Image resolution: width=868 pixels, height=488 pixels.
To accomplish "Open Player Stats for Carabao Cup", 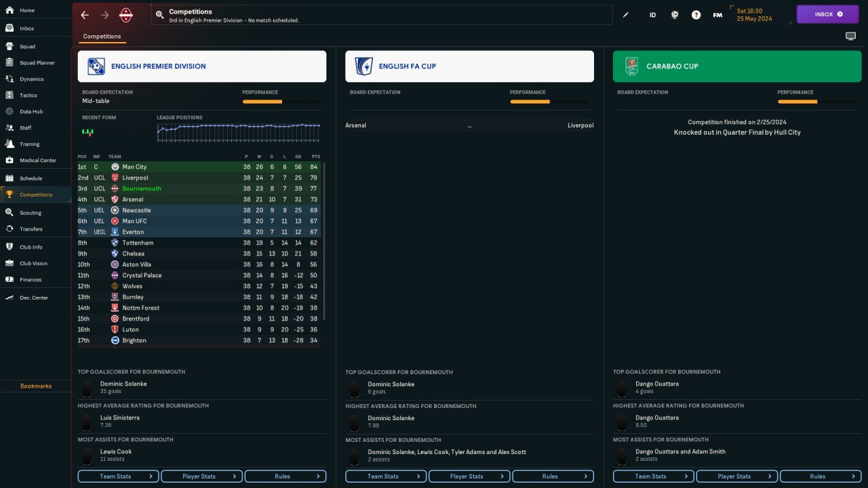I will [737, 476].
